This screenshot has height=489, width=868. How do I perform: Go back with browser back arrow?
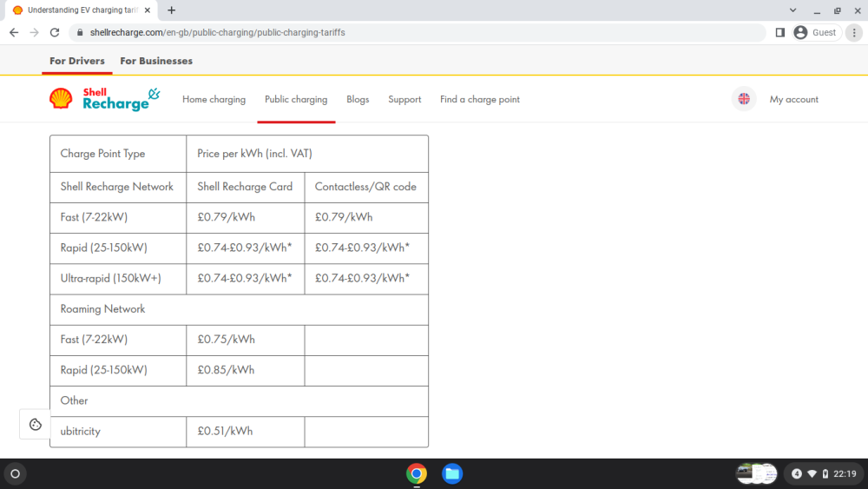click(14, 33)
